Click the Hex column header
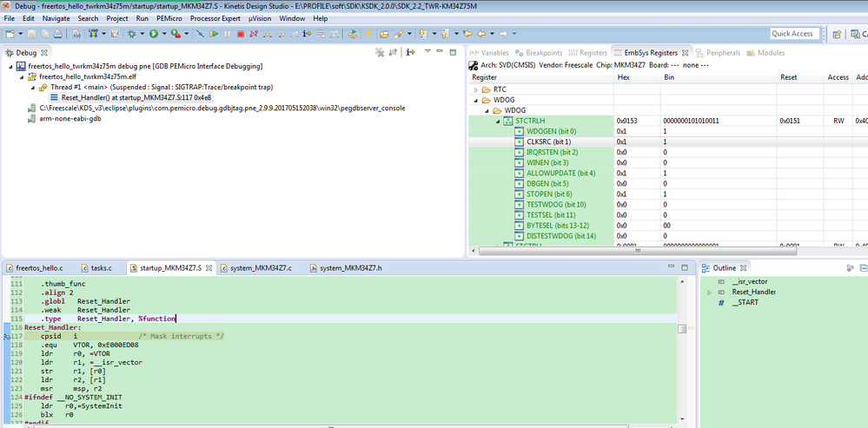 pos(637,77)
